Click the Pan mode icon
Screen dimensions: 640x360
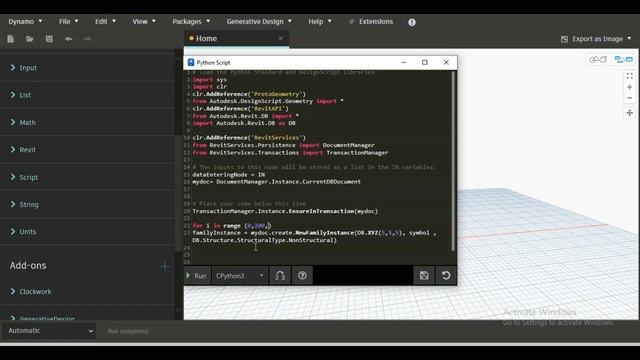tap(629, 113)
